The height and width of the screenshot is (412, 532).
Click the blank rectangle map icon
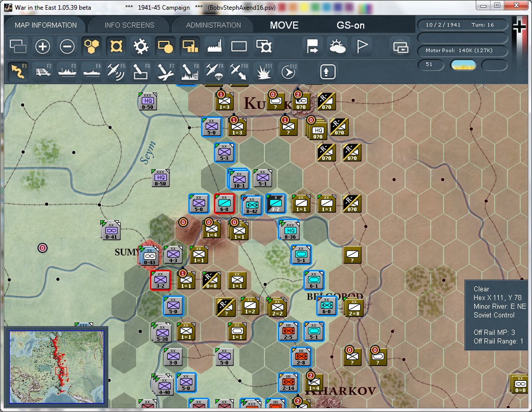(239, 46)
